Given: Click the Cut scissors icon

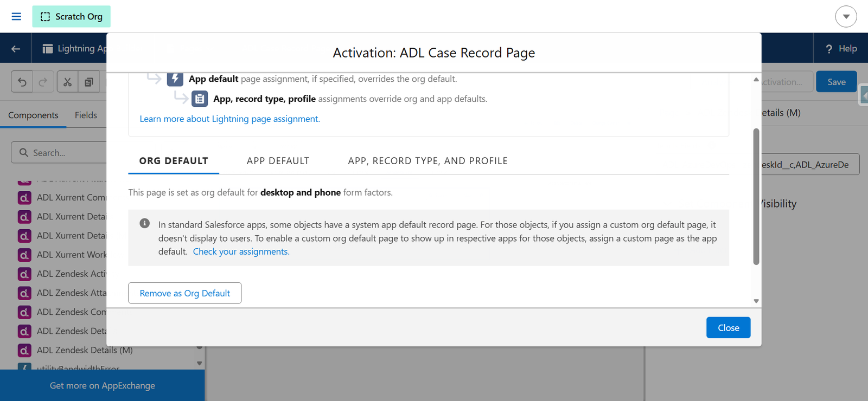Looking at the screenshot, I should [67, 82].
